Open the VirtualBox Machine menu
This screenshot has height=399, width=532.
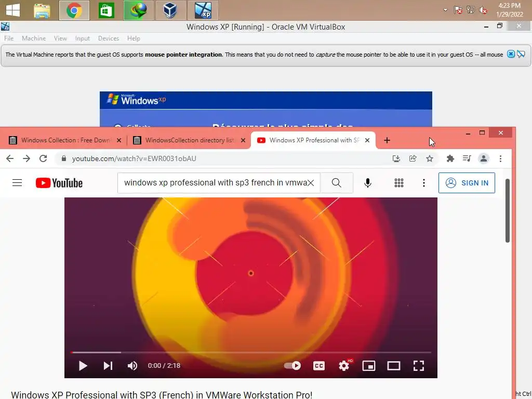click(x=34, y=38)
